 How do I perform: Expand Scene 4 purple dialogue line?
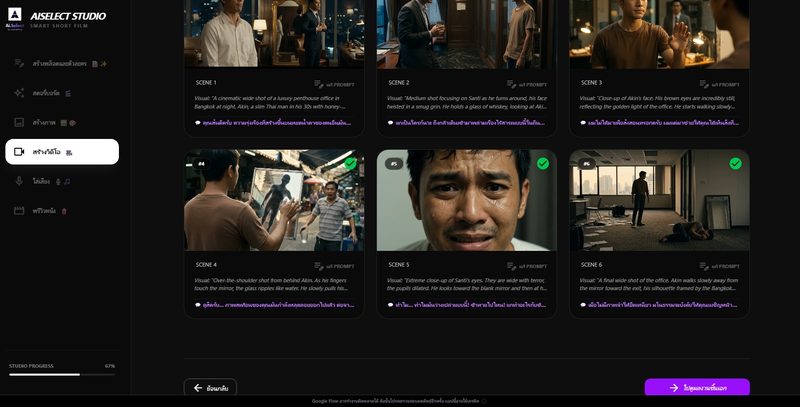[x=274, y=305]
